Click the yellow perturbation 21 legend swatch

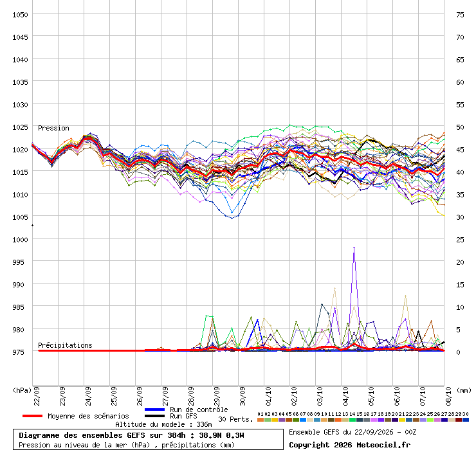click(401, 420)
